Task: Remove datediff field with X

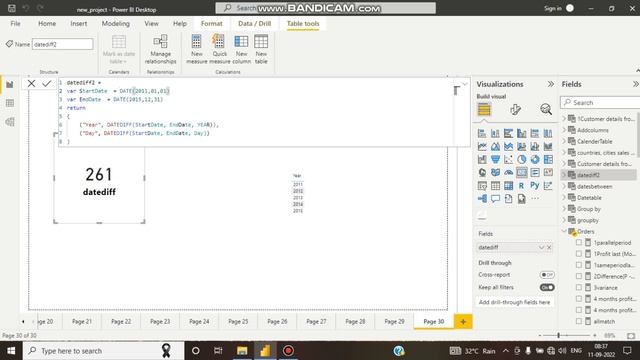Action: click(x=549, y=247)
